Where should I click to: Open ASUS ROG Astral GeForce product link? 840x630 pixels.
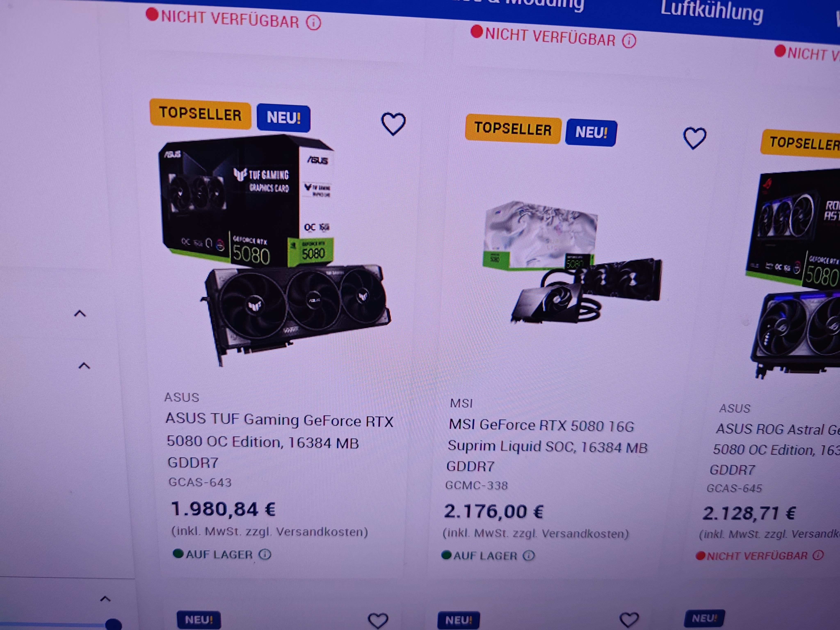(x=775, y=449)
